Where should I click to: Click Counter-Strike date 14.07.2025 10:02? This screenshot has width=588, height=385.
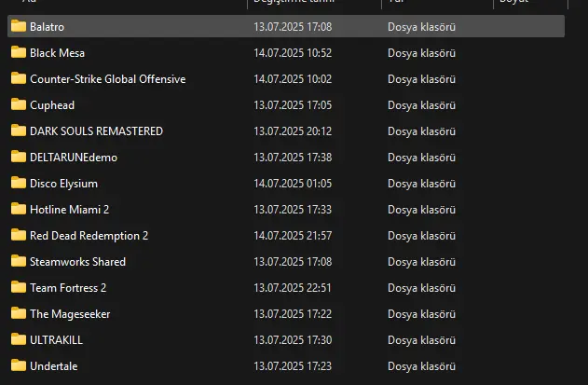[293, 79]
